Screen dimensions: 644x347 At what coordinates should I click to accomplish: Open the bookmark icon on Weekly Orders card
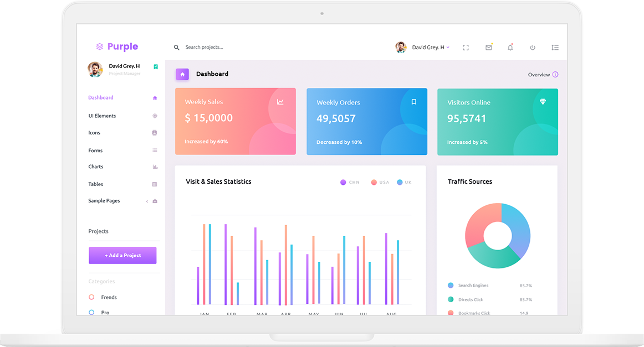pos(413,102)
